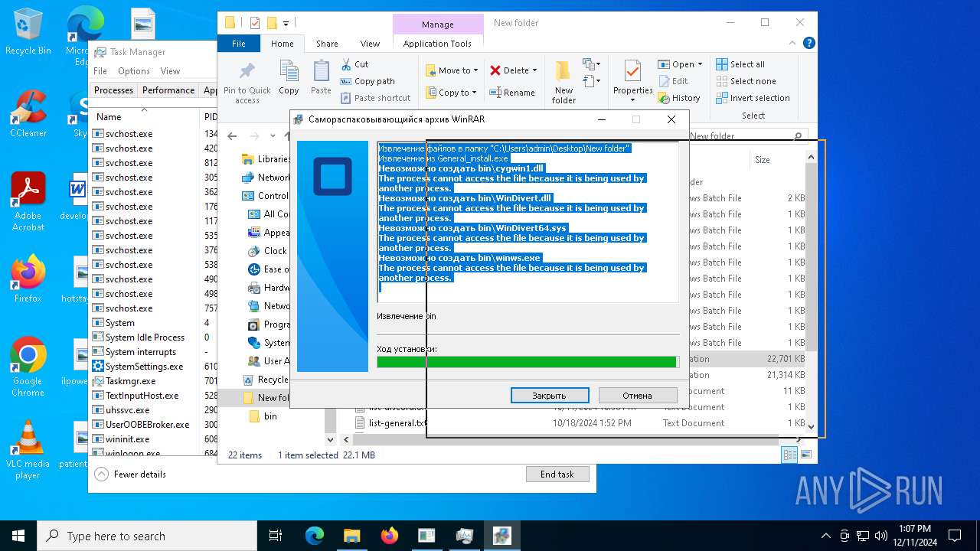Open the notification center icon
Image resolution: width=980 pixels, height=551 pixels.
pos(955,536)
